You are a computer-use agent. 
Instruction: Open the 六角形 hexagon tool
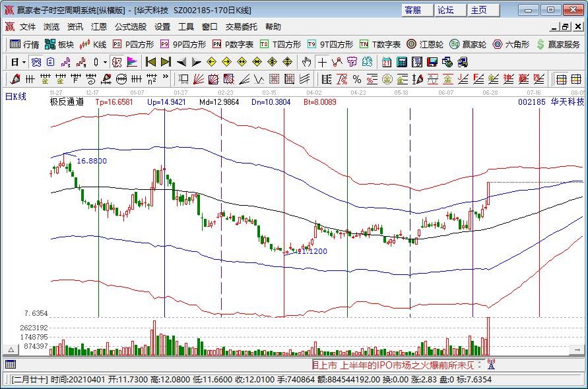click(x=511, y=45)
